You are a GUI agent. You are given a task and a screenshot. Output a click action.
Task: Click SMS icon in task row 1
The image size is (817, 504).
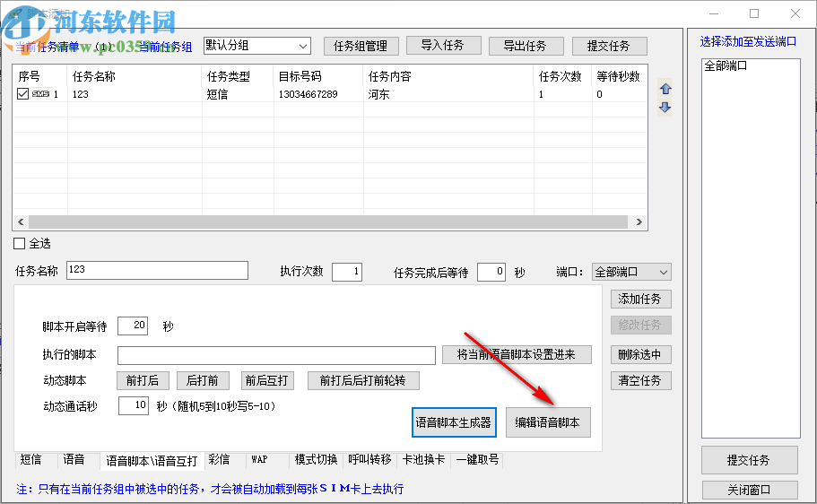[40, 94]
